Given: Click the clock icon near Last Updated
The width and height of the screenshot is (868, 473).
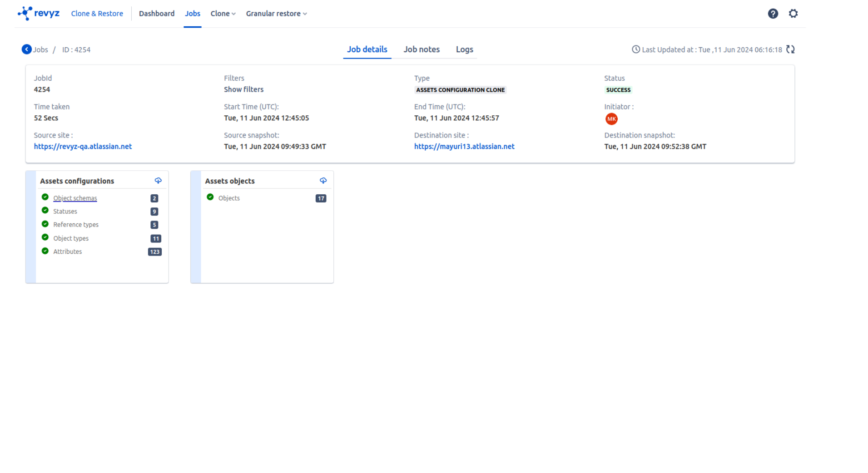Looking at the screenshot, I should [x=636, y=49].
